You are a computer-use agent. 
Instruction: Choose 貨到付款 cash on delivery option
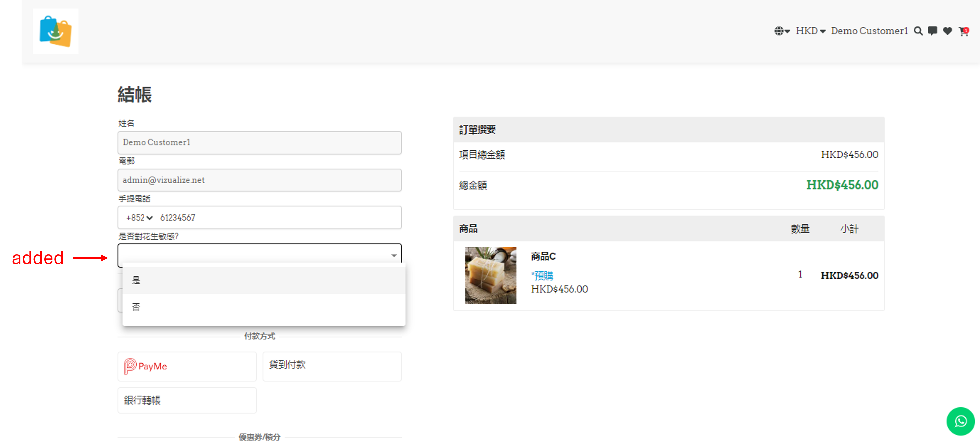tap(332, 366)
